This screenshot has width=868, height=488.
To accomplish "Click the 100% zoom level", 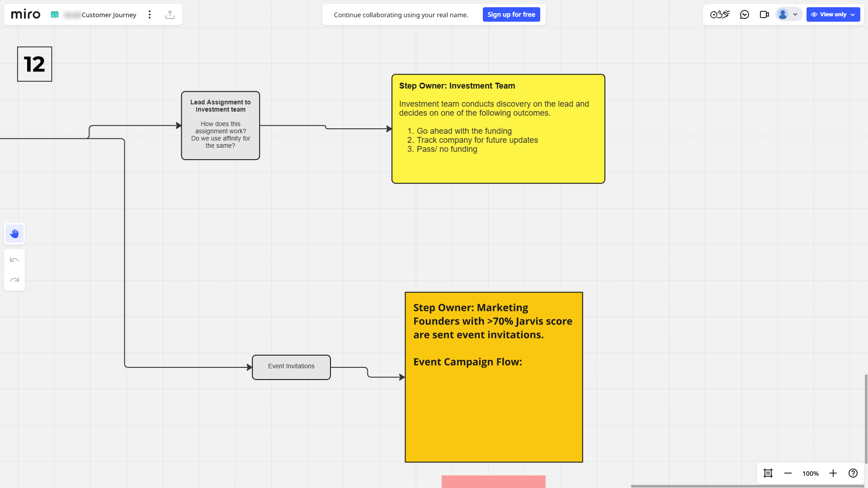I will pos(811,474).
